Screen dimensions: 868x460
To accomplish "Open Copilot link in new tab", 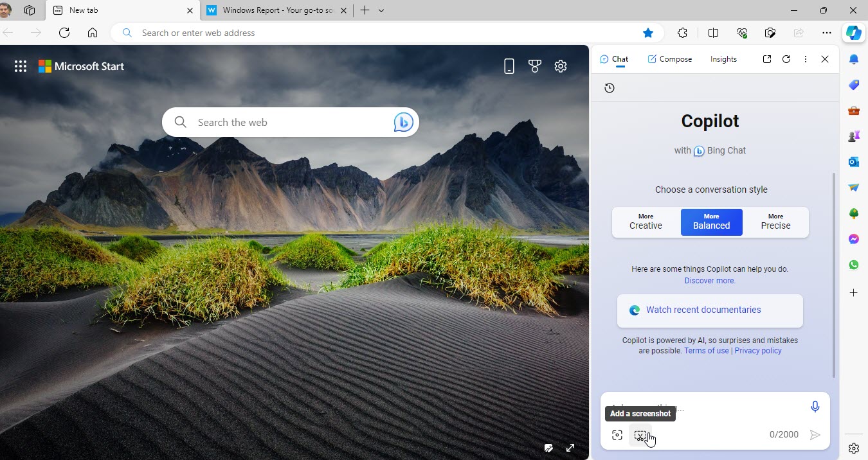I will 767,59.
